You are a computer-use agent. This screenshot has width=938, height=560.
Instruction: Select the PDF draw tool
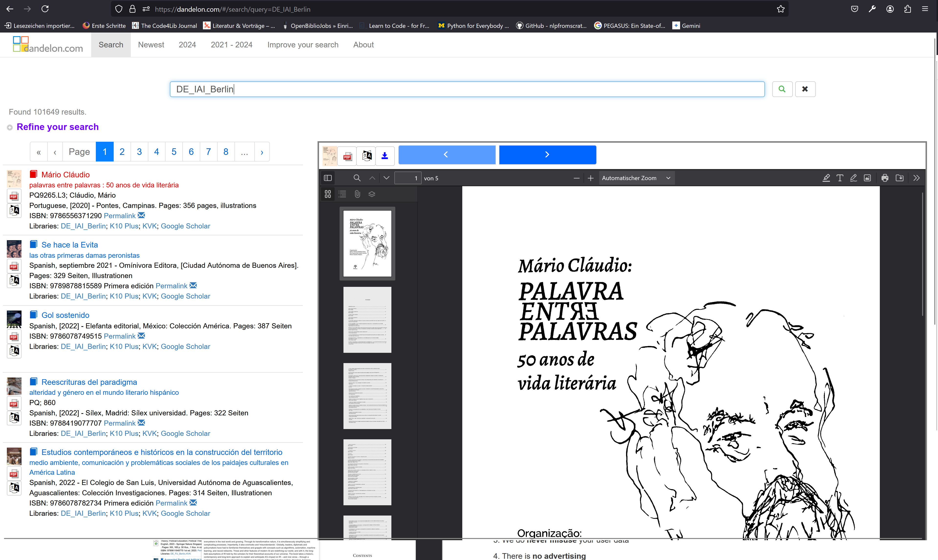[853, 178]
